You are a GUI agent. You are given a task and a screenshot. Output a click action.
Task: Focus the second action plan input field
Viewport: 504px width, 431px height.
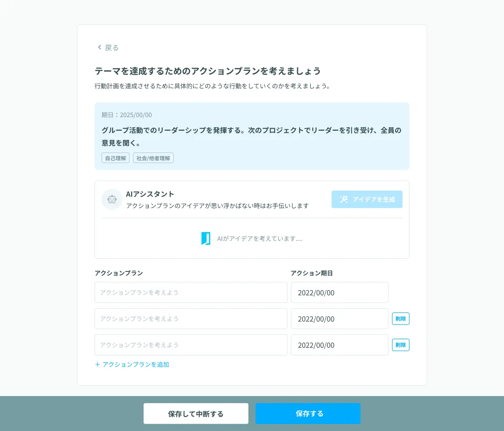click(x=191, y=319)
